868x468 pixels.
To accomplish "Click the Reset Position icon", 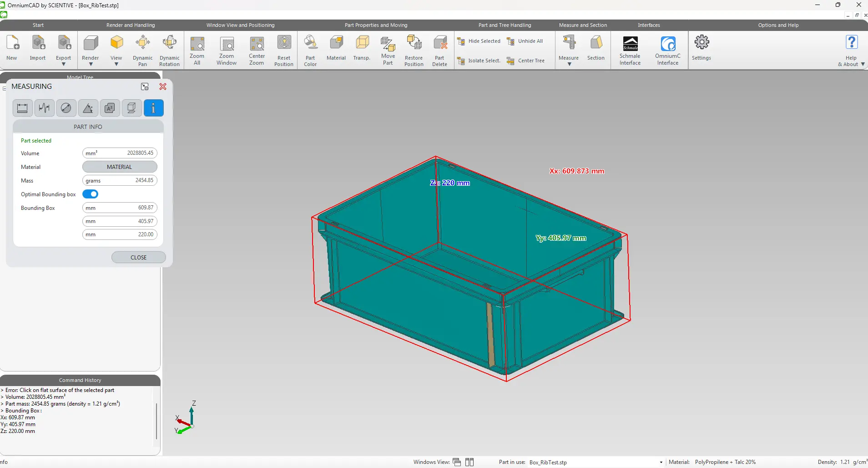I will pos(284,50).
